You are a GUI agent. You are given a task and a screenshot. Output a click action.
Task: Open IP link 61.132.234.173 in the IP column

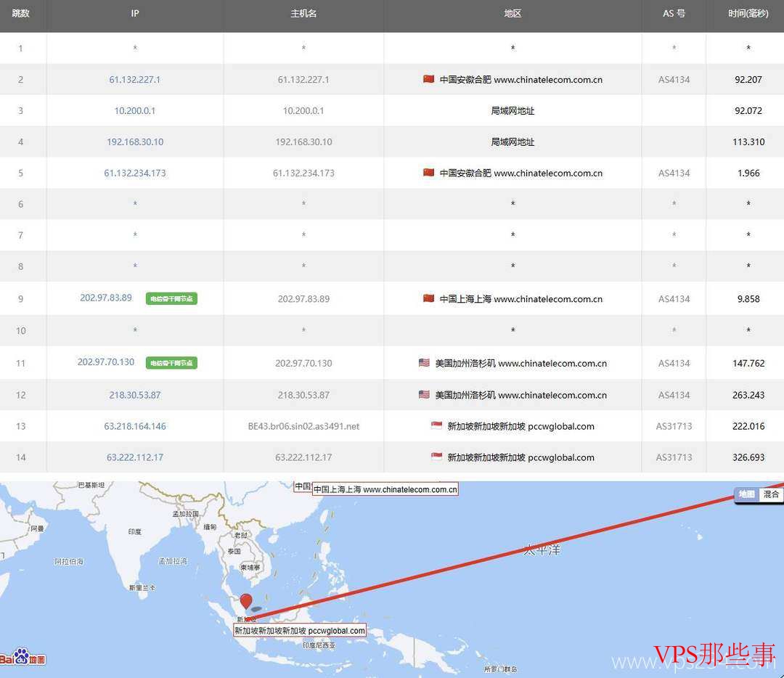pyautogui.click(x=135, y=173)
